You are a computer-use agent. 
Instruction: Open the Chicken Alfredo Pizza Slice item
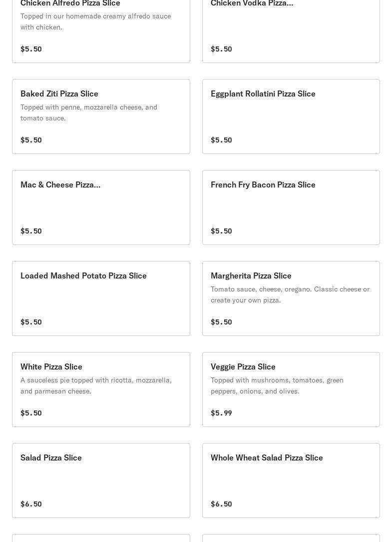[x=70, y=3]
